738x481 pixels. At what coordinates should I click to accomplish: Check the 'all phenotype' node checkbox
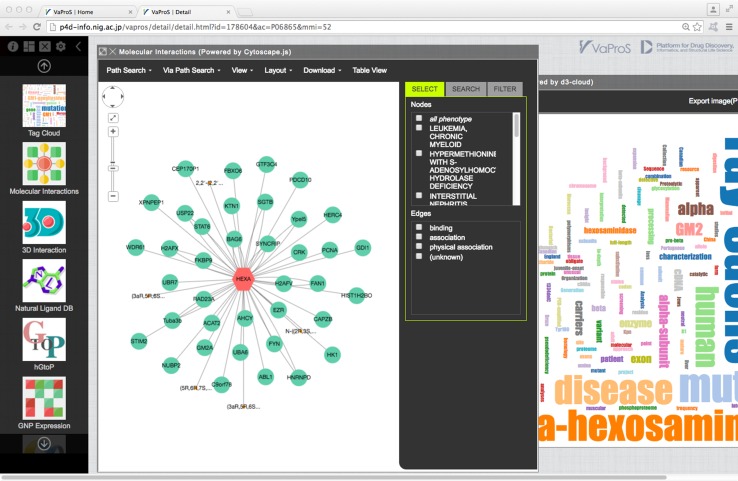(x=419, y=119)
